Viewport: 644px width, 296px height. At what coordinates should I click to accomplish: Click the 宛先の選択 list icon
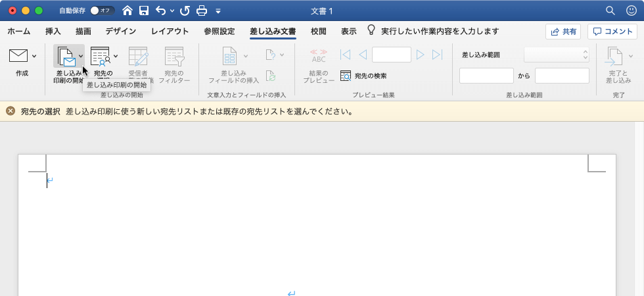[101, 57]
